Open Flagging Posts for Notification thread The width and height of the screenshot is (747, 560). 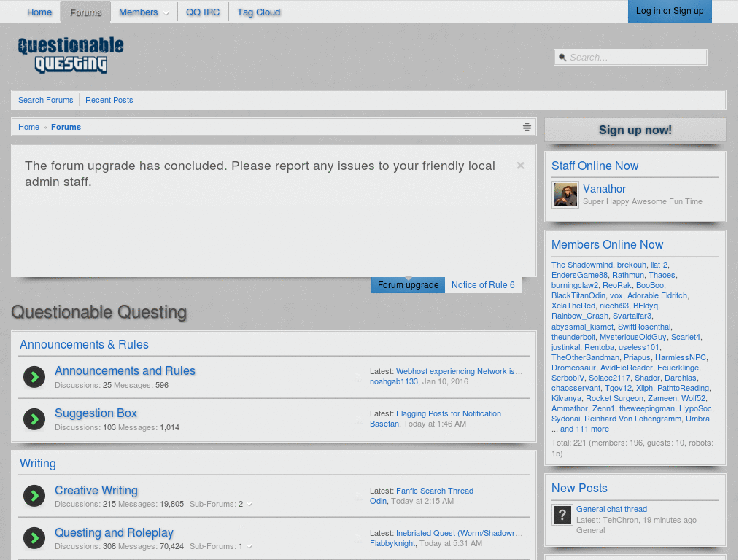click(449, 414)
